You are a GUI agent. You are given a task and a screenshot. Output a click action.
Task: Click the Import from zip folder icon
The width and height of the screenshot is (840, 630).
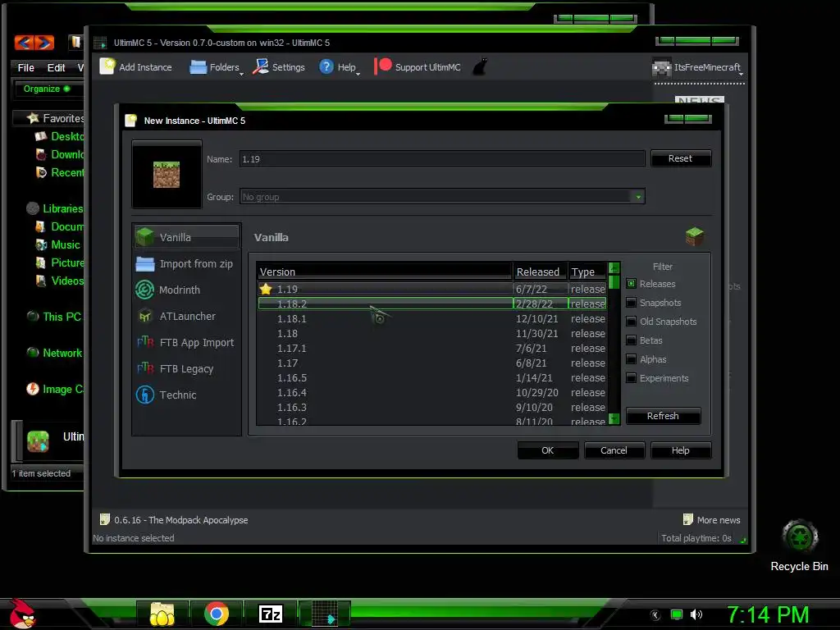click(x=144, y=263)
